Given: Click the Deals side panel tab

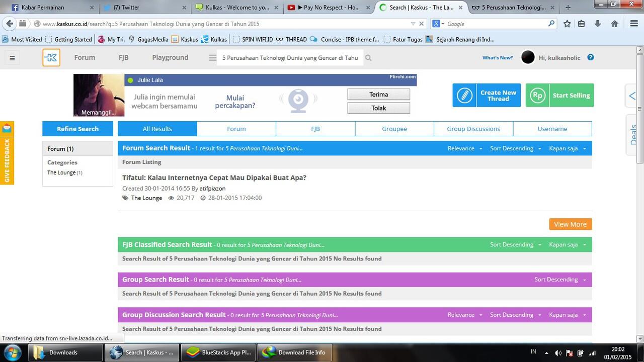Looking at the screenshot, I should click(633, 134).
